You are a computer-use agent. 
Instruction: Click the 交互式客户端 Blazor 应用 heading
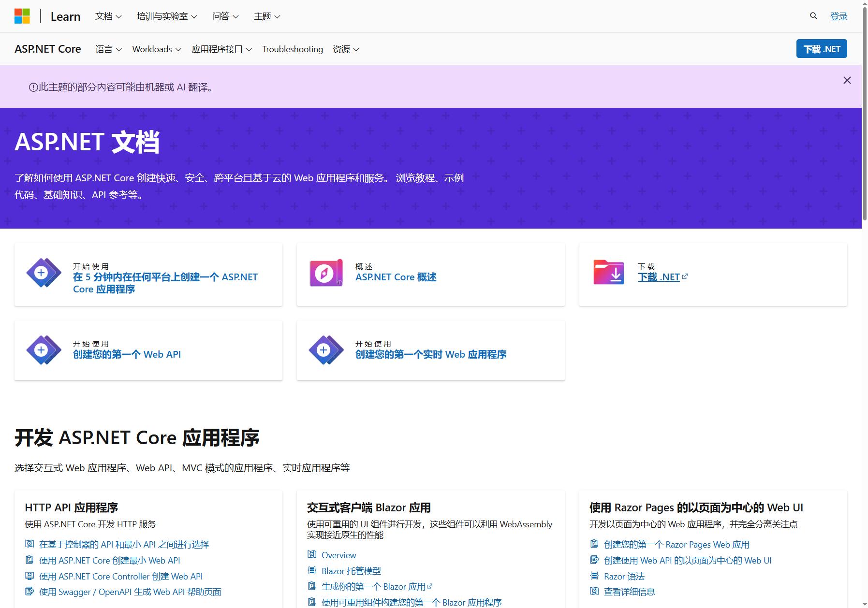[369, 507]
